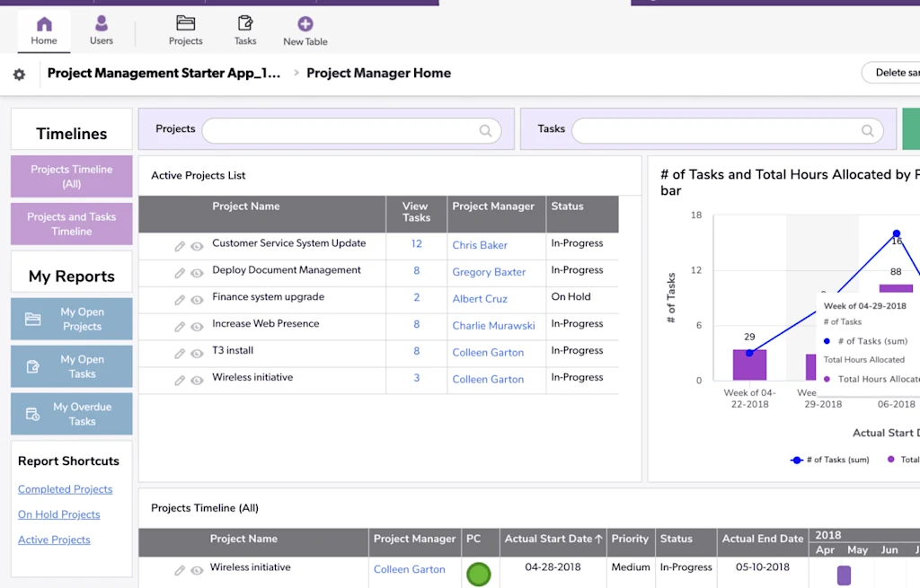View Deploy Document Management eye icon
Image resolution: width=920 pixels, height=588 pixels.
tap(197, 273)
